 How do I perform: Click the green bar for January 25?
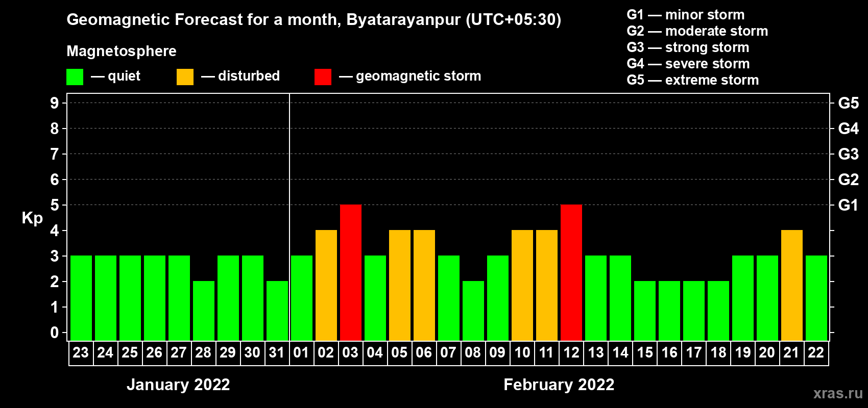point(130,298)
